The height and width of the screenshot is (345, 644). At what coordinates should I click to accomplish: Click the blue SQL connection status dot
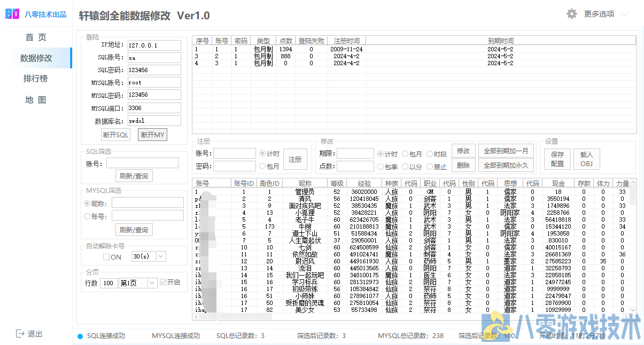pos(80,336)
